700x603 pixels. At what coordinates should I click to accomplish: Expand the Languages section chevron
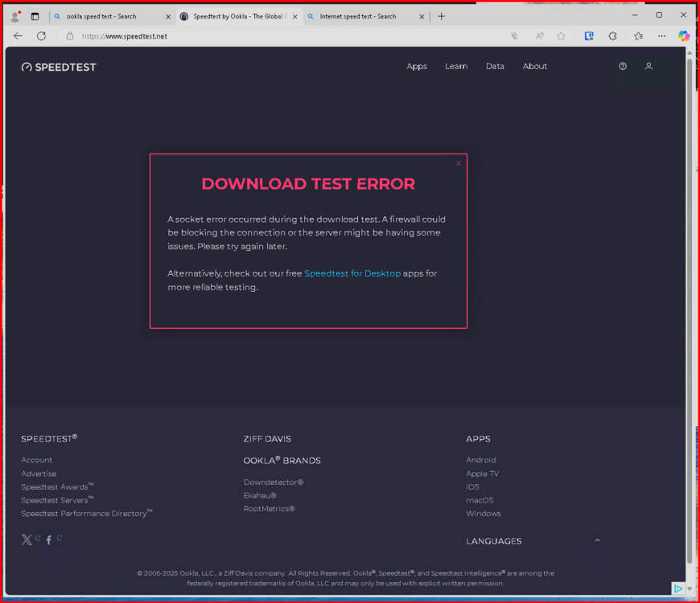click(597, 540)
